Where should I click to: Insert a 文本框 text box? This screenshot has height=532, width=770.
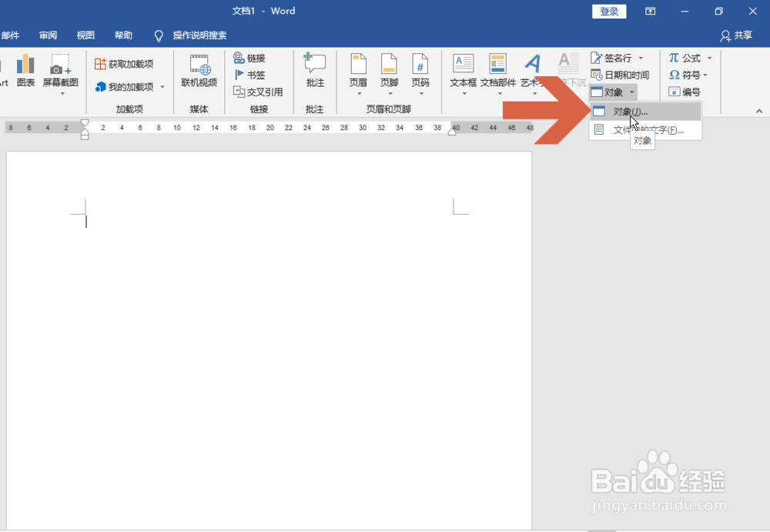[463, 74]
